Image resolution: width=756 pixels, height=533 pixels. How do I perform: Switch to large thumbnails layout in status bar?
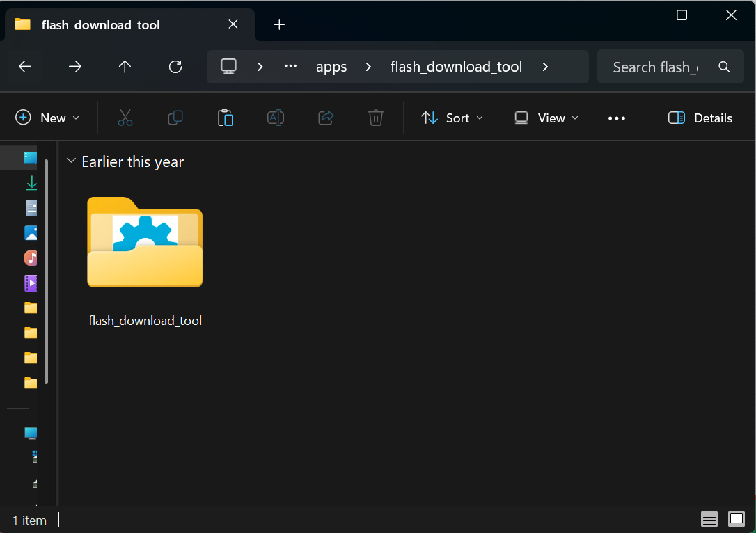coord(736,519)
